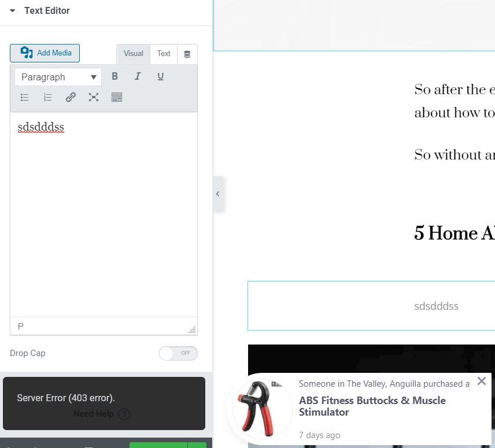Insert or edit a link

point(71,97)
